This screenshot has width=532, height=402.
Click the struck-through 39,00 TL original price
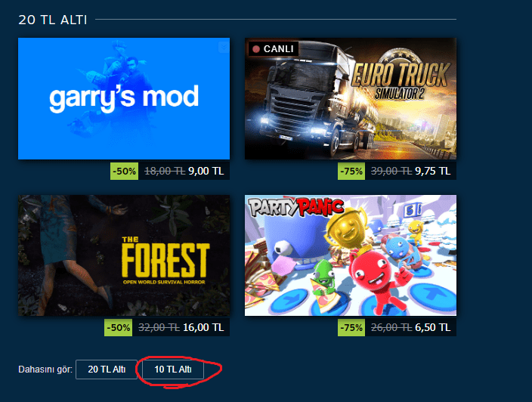[x=391, y=171]
